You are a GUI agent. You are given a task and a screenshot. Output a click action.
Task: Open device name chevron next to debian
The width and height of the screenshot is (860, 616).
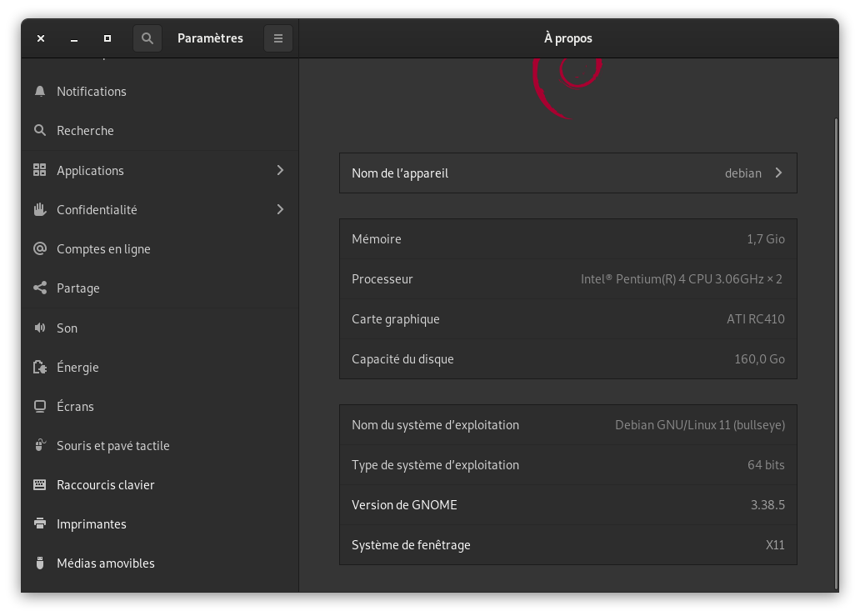(x=778, y=173)
